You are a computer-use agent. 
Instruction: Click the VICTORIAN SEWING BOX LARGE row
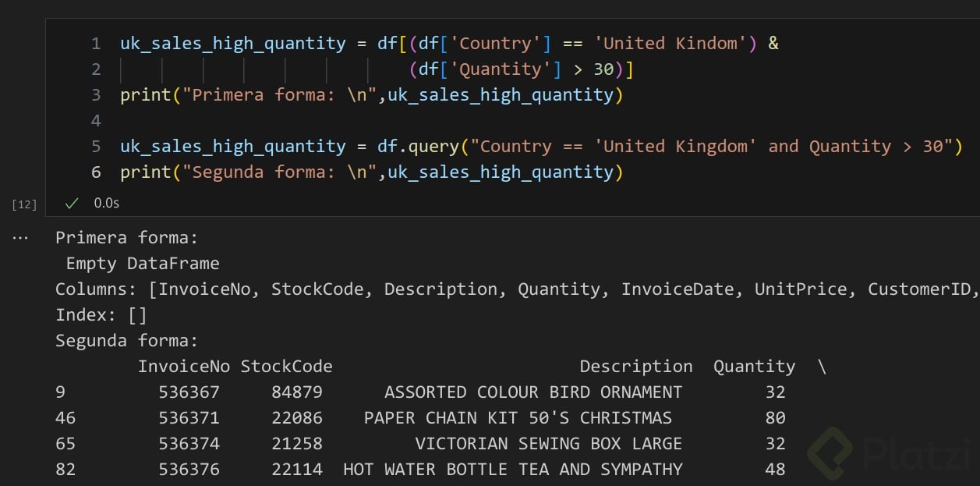(548, 444)
